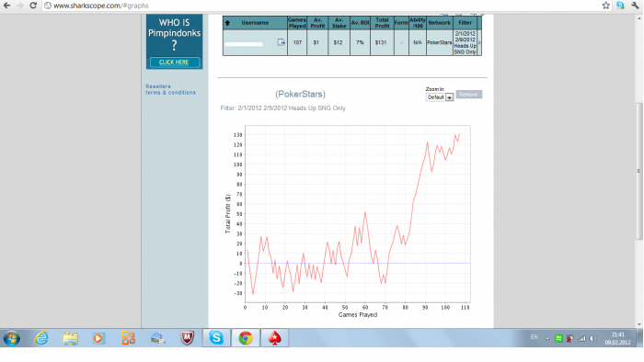Open the taskbar icon left of McAfee
Image resolution: width=644 pixels, height=362 pixels.
(x=157, y=338)
